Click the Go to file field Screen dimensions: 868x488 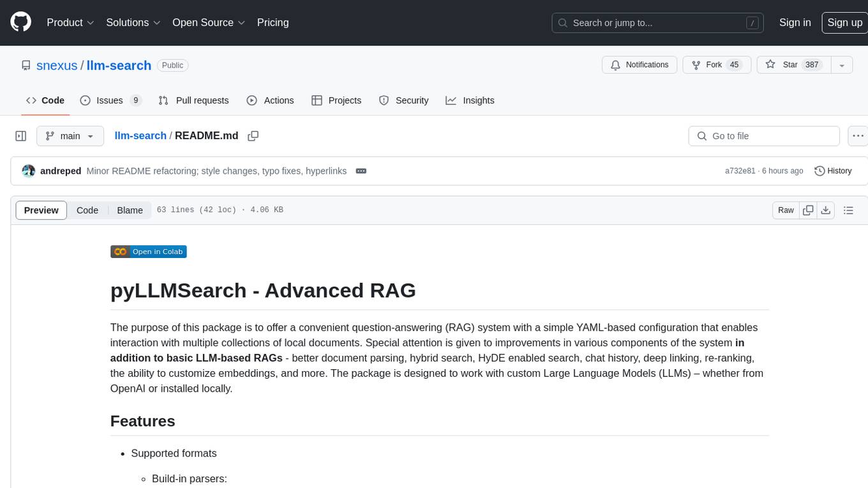764,136
